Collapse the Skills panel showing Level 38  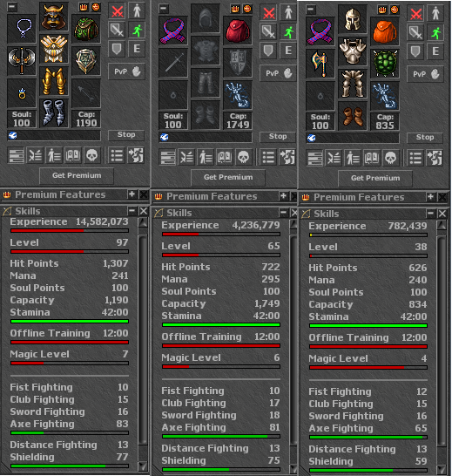pyautogui.click(x=430, y=214)
